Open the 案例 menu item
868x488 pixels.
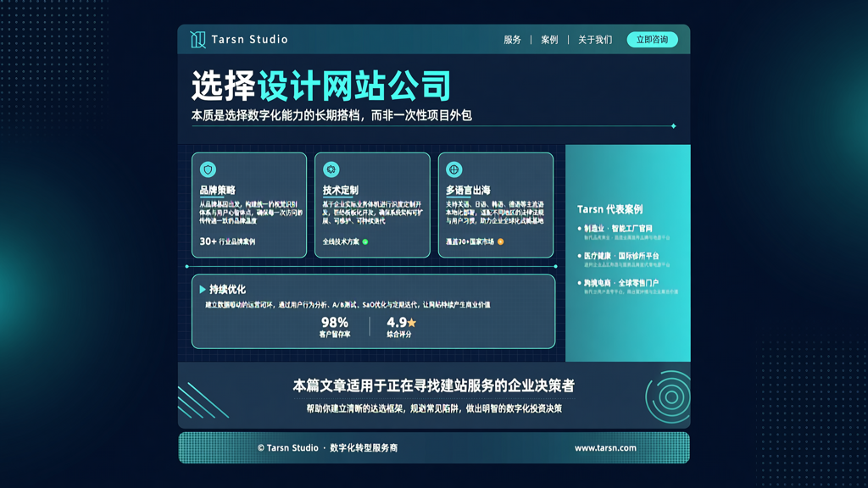(549, 40)
